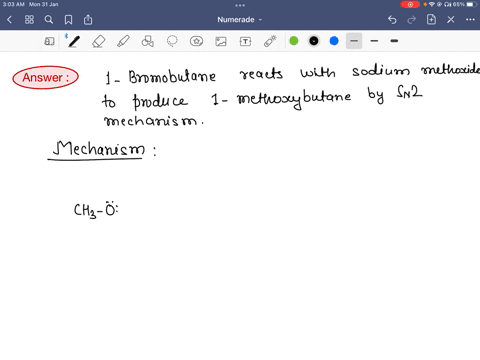This screenshot has height=360, width=480.
Task: Open the share/export menu
Action: [88, 20]
